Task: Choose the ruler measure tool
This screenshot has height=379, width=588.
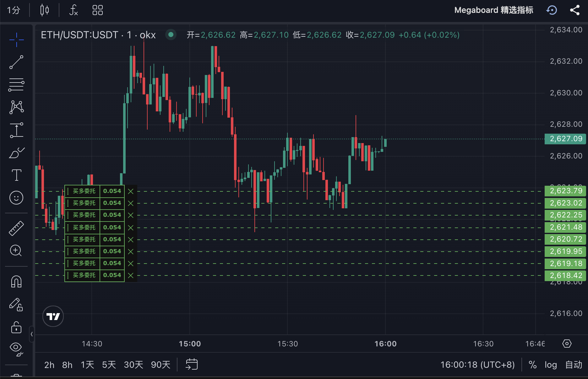Action: click(x=16, y=228)
